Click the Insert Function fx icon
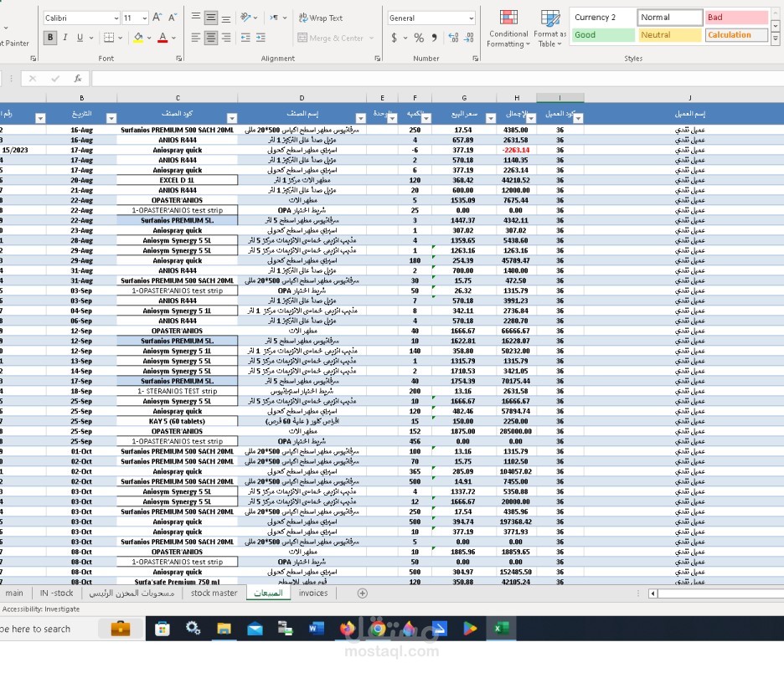This screenshot has height=673, width=784. [78, 79]
